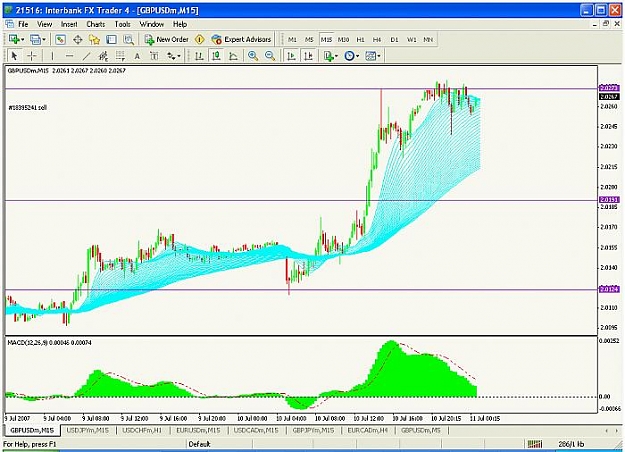This screenshot has width=625, height=452.
Task: Select the arrow Cursor tool
Action: click(x=14, y=56)
